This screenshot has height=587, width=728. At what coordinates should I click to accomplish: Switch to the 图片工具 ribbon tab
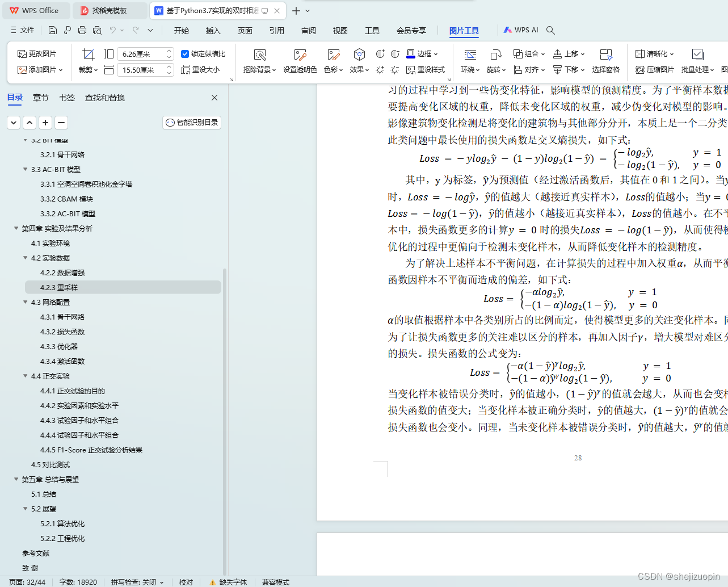[x=464, y=30]
